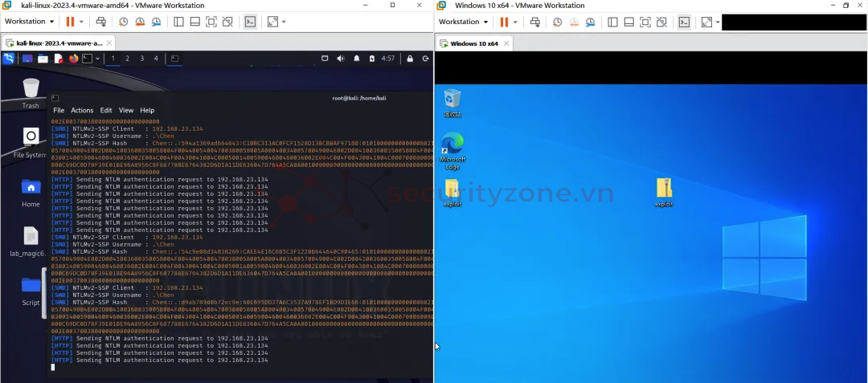Viewport: 868px width, 383px height.
Task: Send Ctrl+Alt+Del to Windows 10 VM
Action: click(x=534, y=22)
